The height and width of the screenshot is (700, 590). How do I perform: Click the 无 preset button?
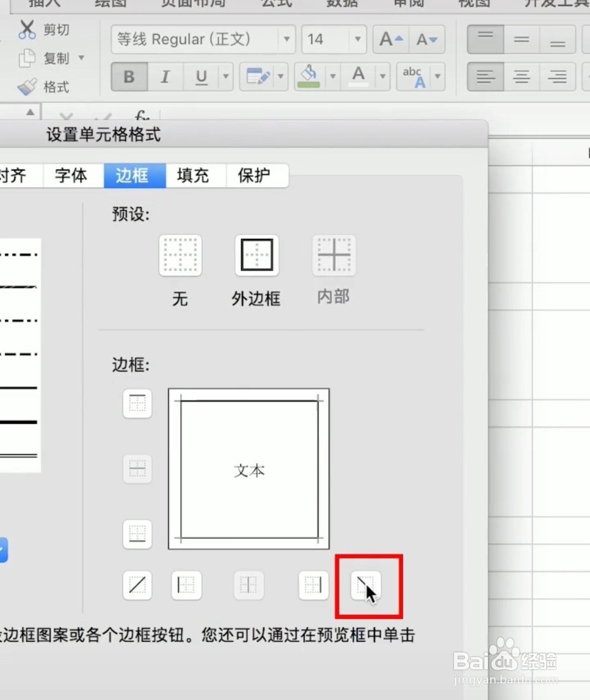(180, 255)
